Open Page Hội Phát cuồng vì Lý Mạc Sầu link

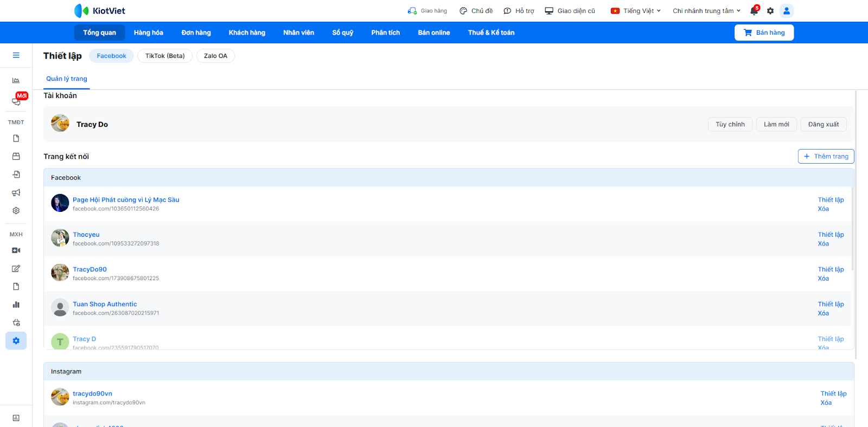(126, 200)
